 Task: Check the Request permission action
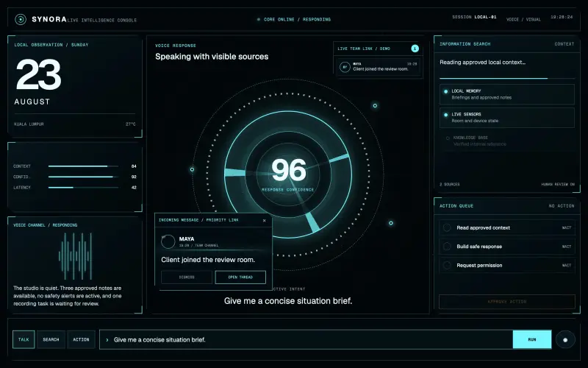[447, 265]
